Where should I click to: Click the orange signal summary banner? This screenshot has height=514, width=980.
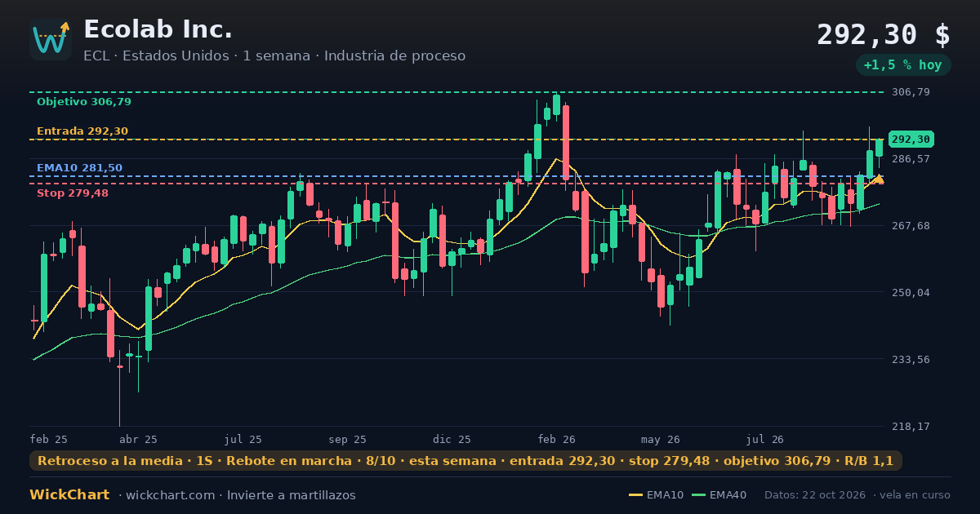[465, 461]
